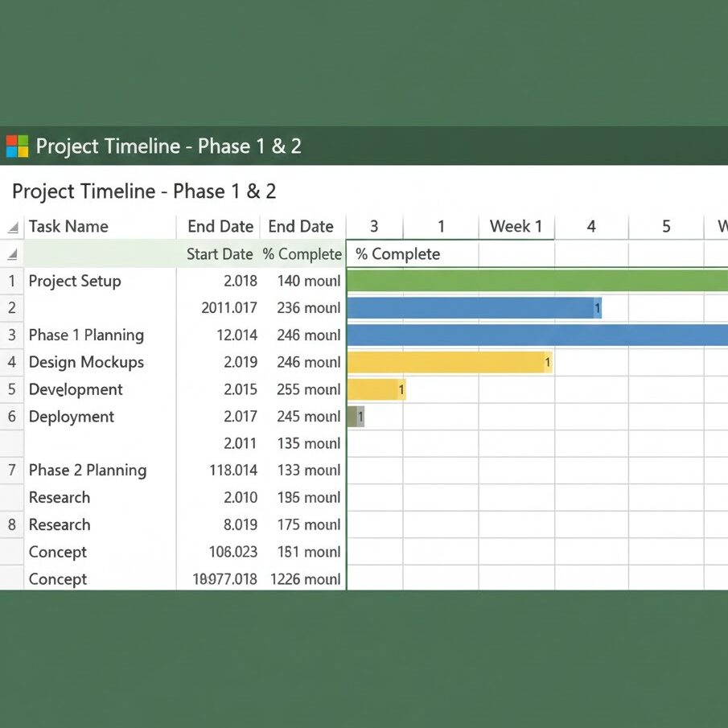Click the select-all triangle beside Task Name header
The image size is (728, 728).
(12, 228)
